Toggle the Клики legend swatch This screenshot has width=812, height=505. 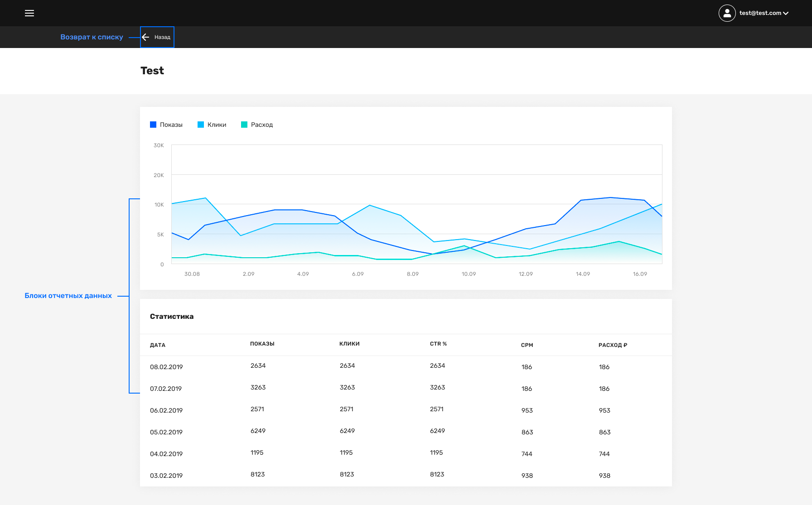point(201,125)
